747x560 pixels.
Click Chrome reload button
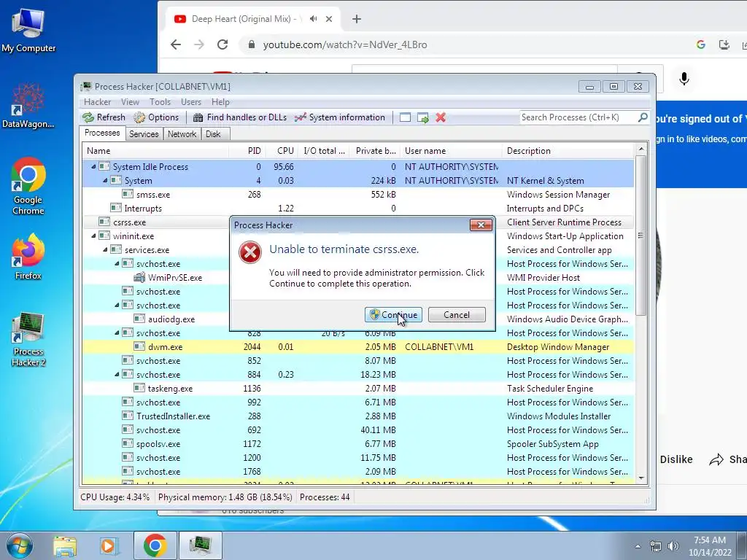[x=222, y=44]
